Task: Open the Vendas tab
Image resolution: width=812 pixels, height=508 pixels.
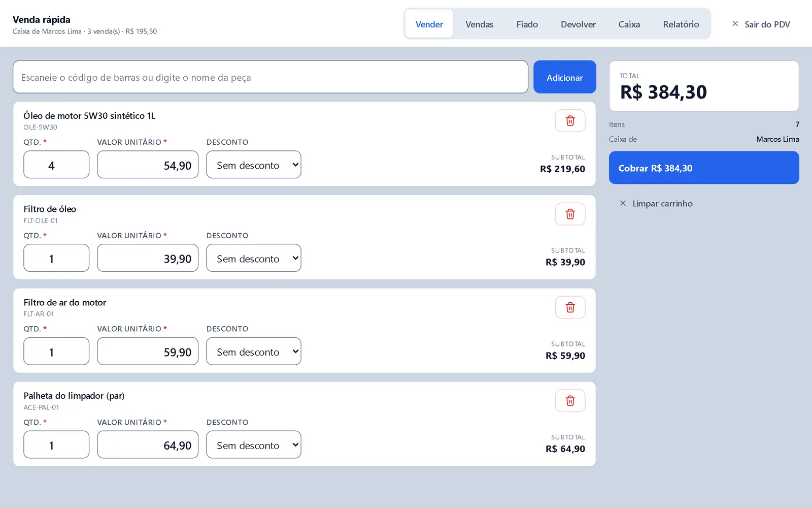Action: [x=480, y=24]
